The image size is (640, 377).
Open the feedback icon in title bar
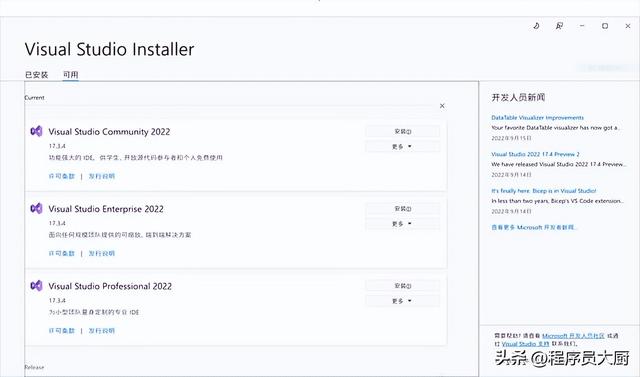point(559,26)
